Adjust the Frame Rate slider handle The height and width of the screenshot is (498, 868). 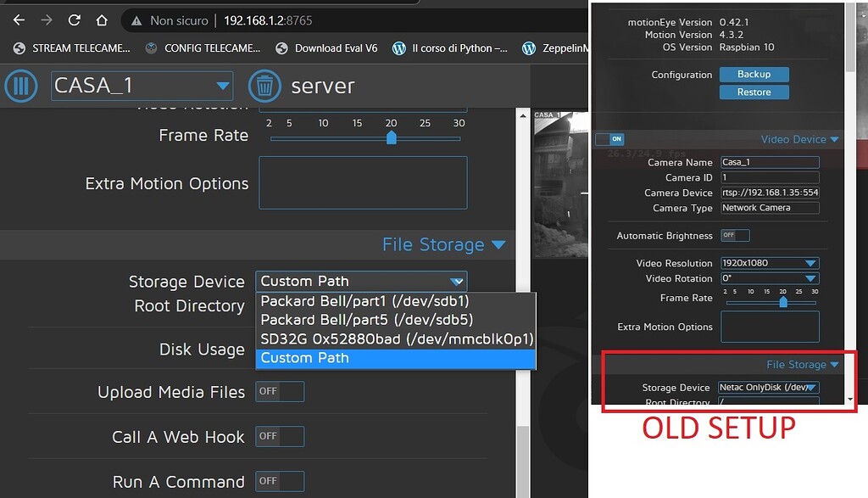click(x=391, y=137)
